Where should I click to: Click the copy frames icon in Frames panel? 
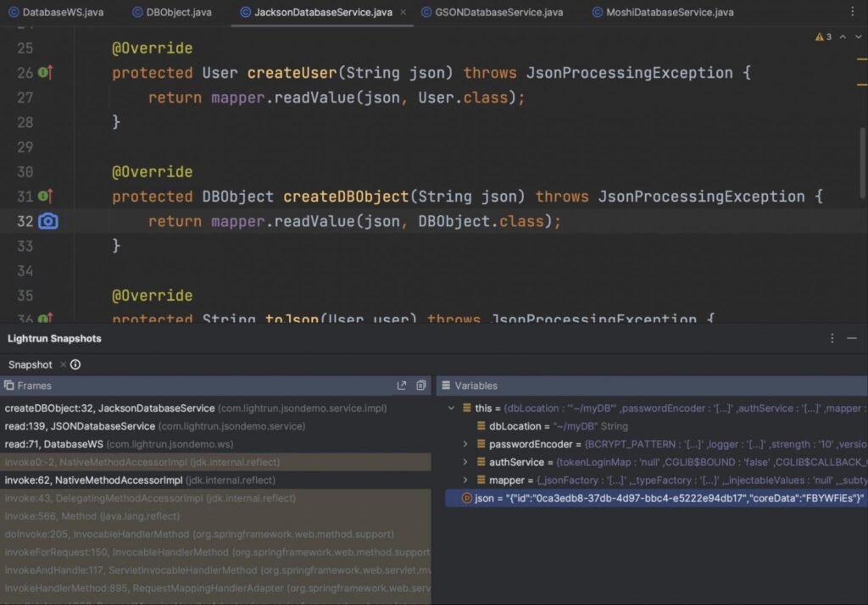(421, 385)
